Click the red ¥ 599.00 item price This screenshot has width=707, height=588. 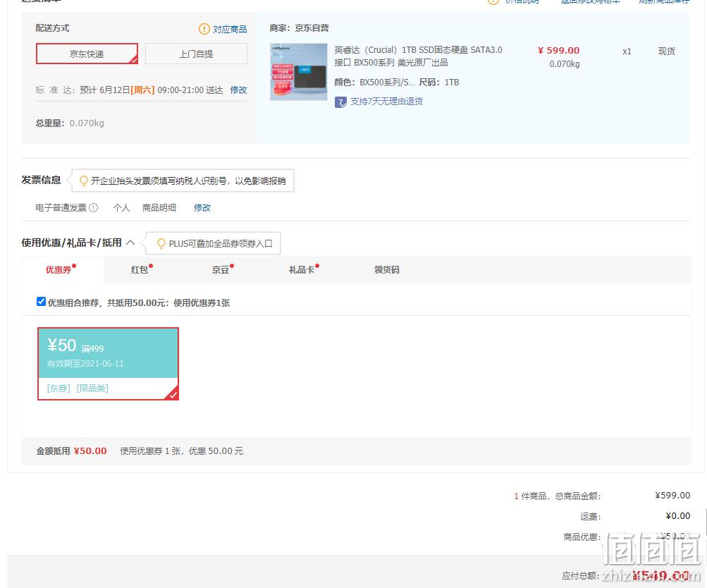[x=558, y=51]
